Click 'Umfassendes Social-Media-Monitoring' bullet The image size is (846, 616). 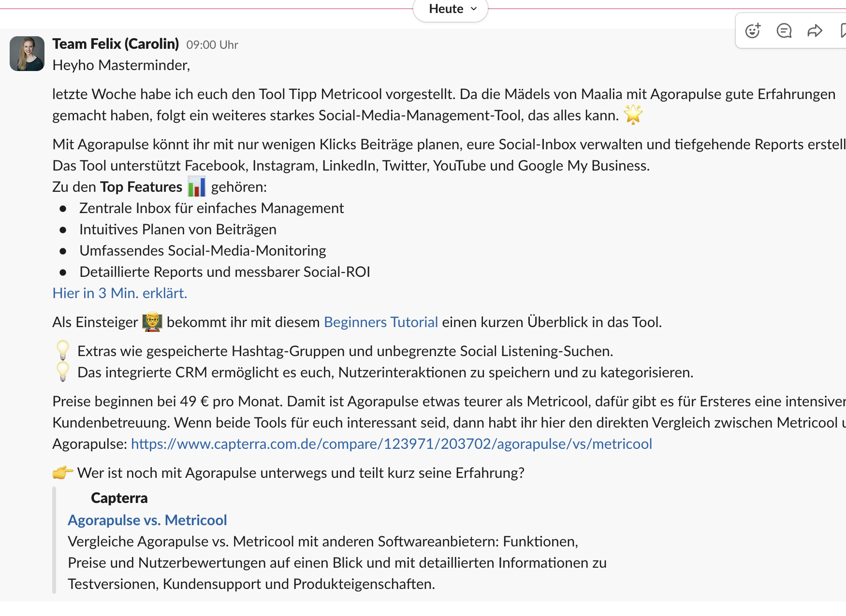[x=203, y=251]
